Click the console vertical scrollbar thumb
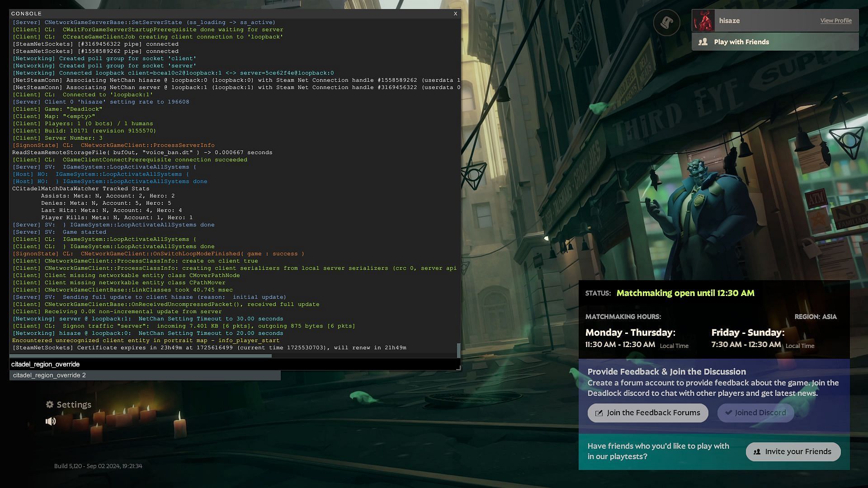Viewport: 868px width, 488px height. tap(459, 350)
